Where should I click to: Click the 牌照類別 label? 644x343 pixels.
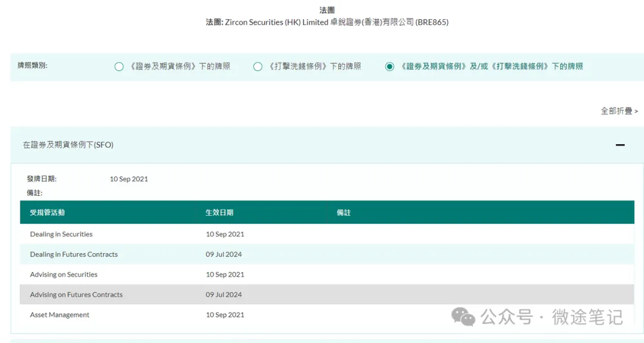click(x=32, y=66)
